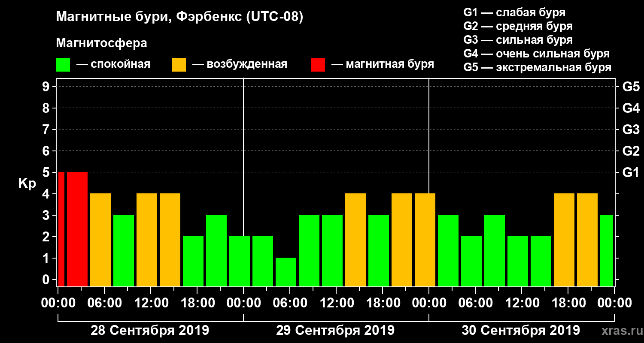Click the 'G3' label on right axis
644x343 pixels.
pos(631,129)
